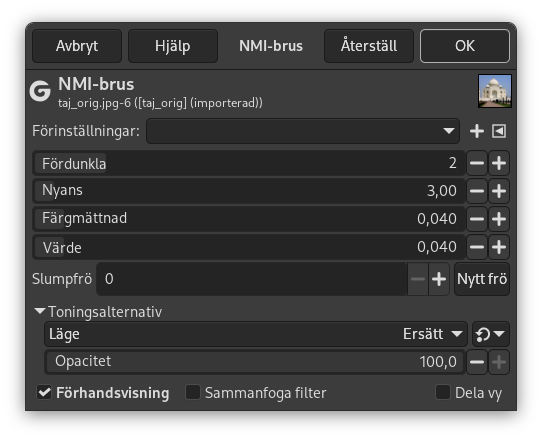Increase Färgmättnad with plus button
542x439 pixels.
[499, 219]
